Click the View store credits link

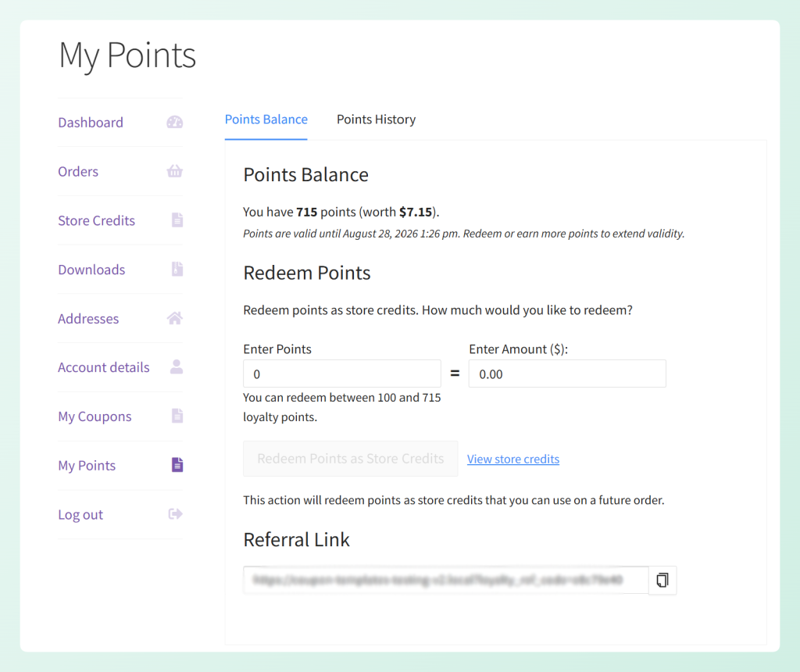(x=512, y=459)
